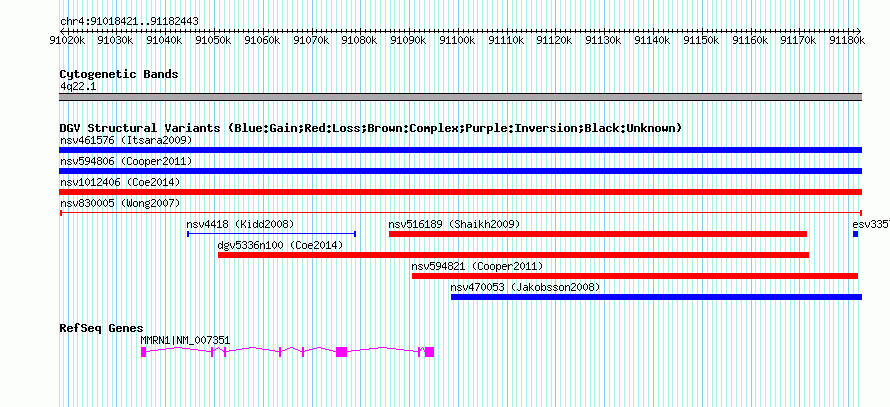The height and width of the screenshot is (407, 890).
Task: Open the nsv516189 (Shaikh2009) label
Action: click(x=454, y=224)
